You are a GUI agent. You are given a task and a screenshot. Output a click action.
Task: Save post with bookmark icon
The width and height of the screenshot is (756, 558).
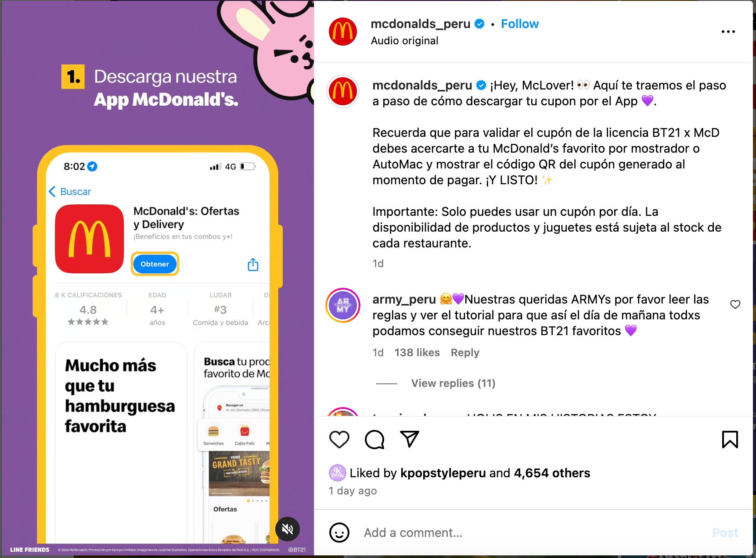tap(730, 439)
